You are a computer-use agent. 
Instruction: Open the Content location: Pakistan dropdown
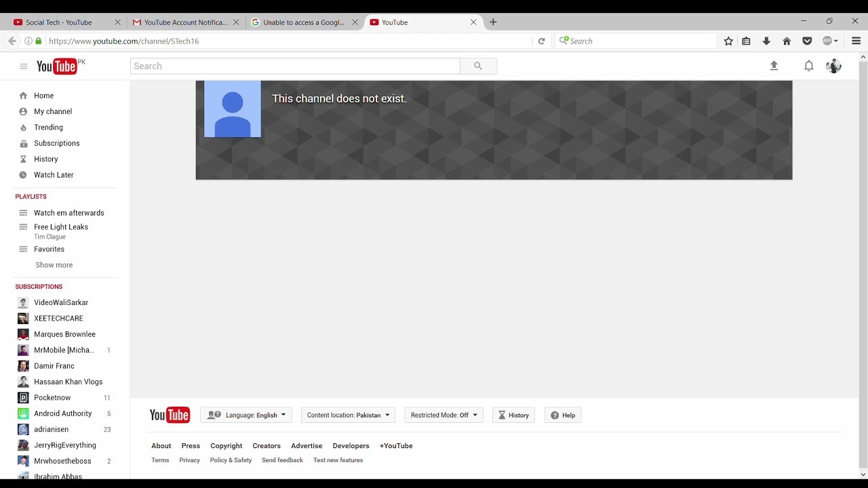pyautogui.click(x=349, y=415)
